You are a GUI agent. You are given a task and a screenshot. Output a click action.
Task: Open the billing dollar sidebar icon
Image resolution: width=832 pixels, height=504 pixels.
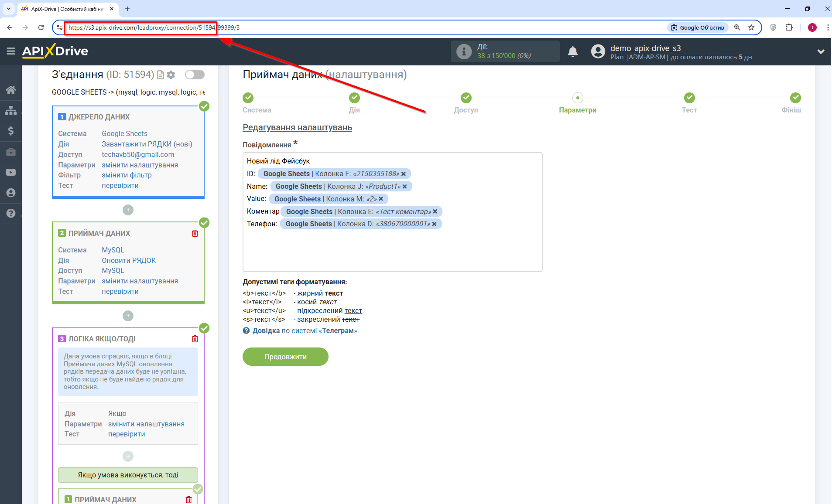[11, 131]
